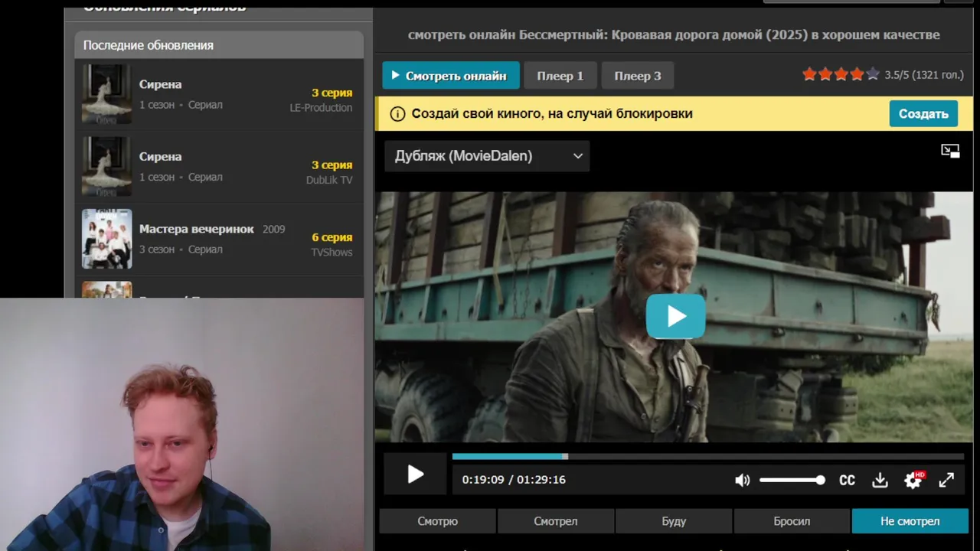Mute the player with the speaker icon
Screen dimensions: 980x551
[742, 480]
